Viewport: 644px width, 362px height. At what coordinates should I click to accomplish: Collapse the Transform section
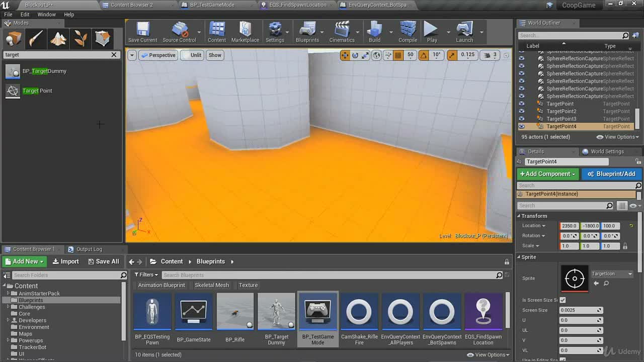[519, 216]
